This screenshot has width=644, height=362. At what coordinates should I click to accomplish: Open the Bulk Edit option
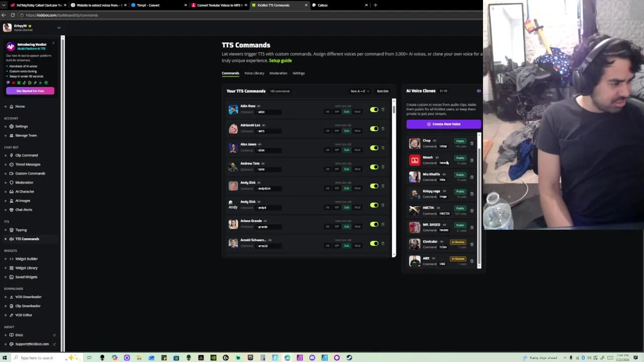pyautogui.click(x=382, y=91)
